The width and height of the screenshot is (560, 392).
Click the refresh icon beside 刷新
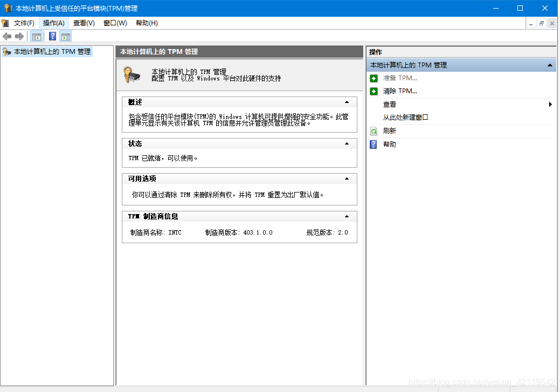click(374, 131)
